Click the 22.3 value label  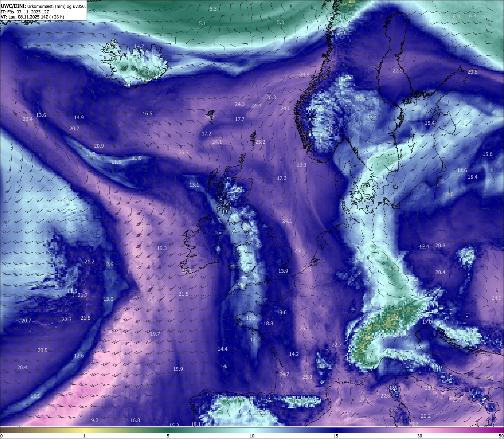[67, 320]
